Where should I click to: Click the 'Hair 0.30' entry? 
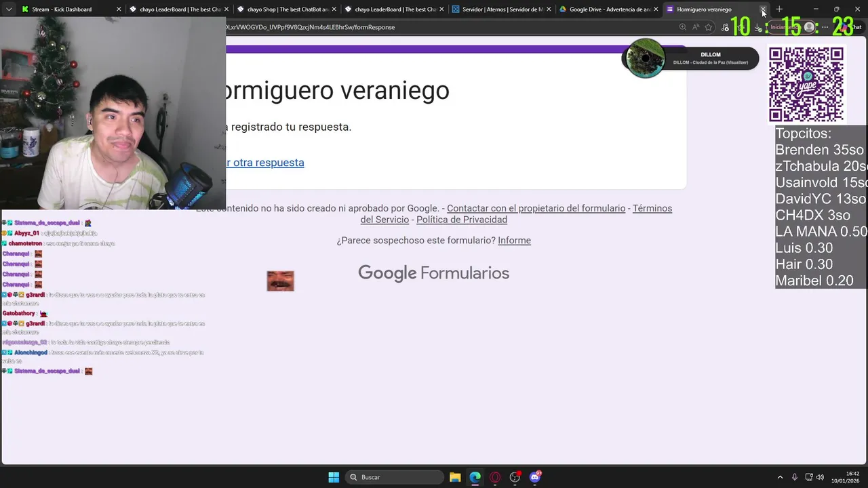(x=804, y=264)
